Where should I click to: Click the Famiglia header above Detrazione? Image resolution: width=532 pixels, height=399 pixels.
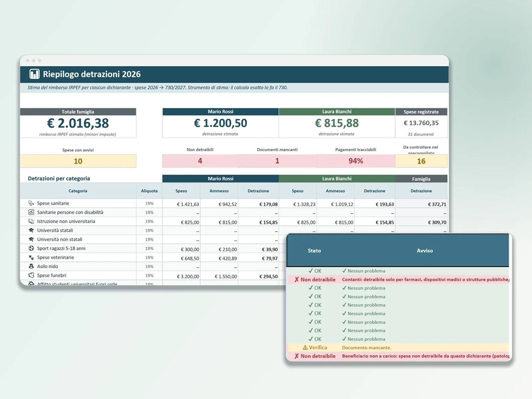(x=421, y=179)
